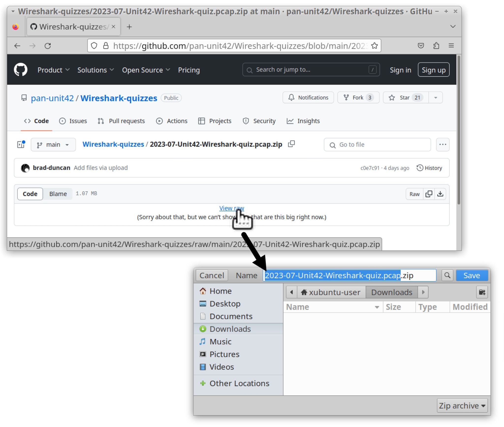Copy raw file icon
The width and height of the screenshot is (504, 427).
tap(429, 194)
